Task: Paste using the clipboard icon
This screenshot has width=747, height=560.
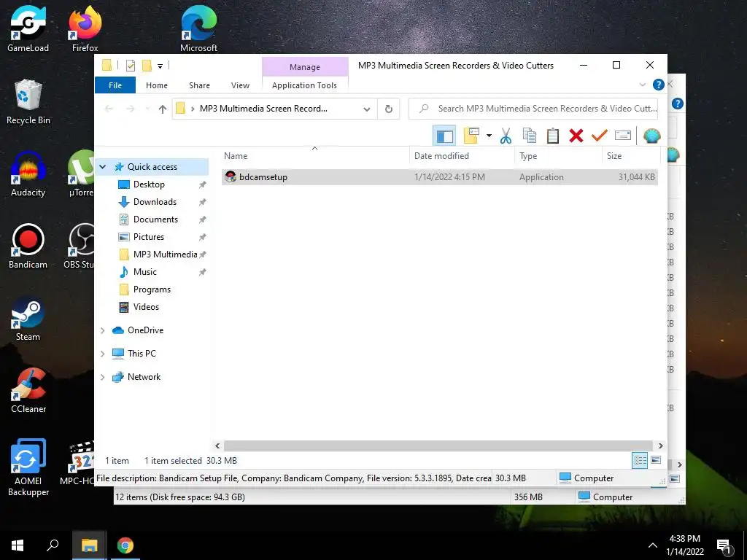Action: click(x=553, y=136)
